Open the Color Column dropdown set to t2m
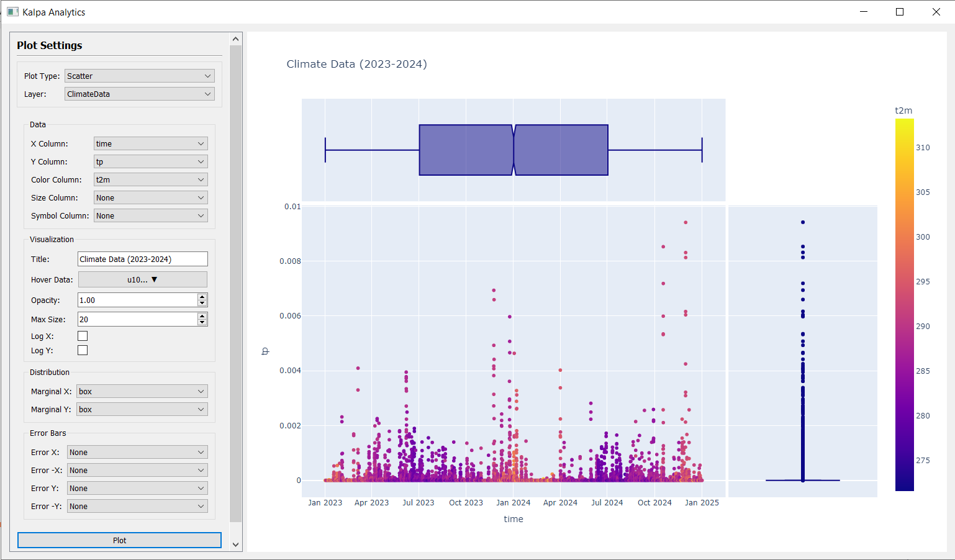This screenshot has width=955, height=560. [x=150, y=179]
